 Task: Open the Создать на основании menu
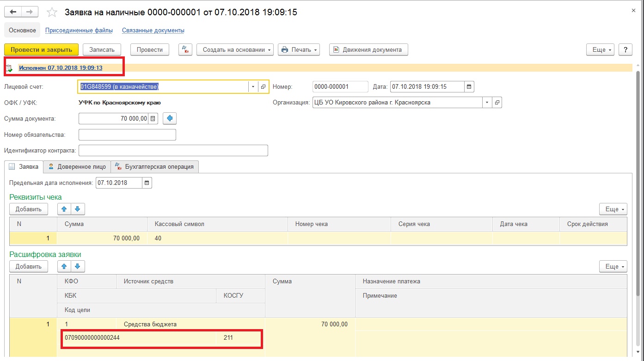tap(235, 50)
